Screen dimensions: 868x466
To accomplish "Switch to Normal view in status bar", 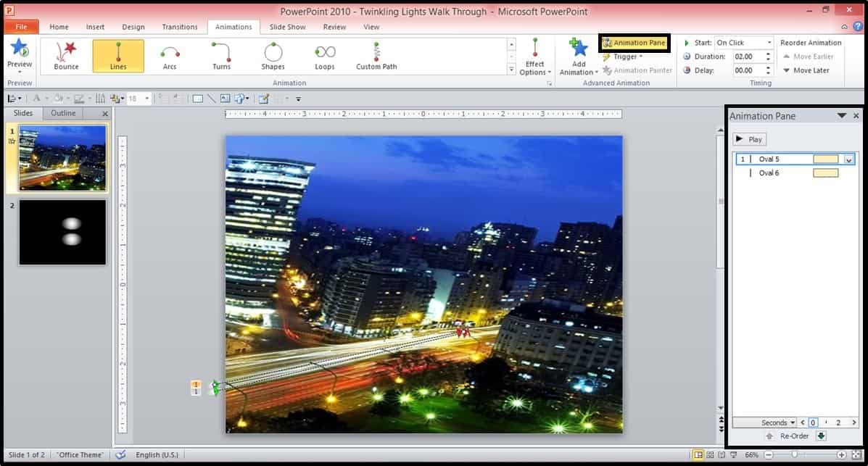I will tap(698, 455).
